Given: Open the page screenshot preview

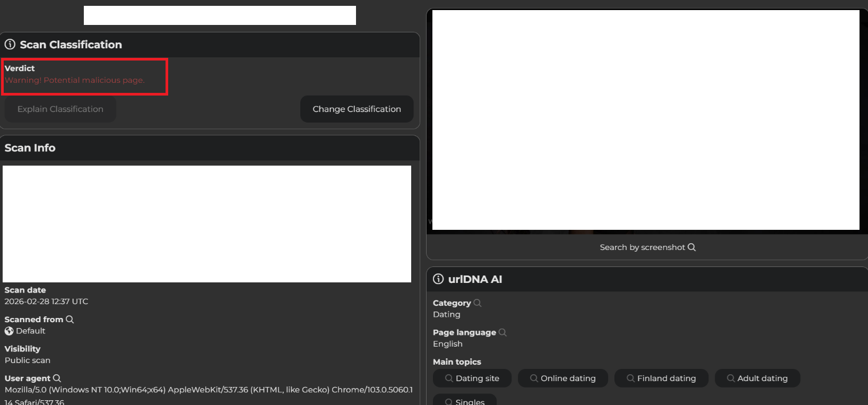Looking at the screenshot, I should coord(646,120).
